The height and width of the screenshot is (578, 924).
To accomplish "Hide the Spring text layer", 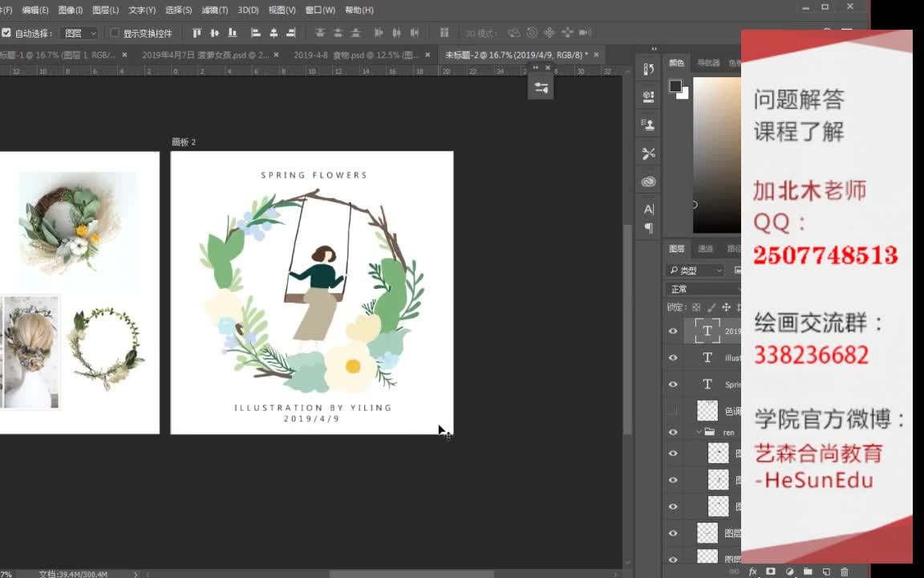I will 672,384.
